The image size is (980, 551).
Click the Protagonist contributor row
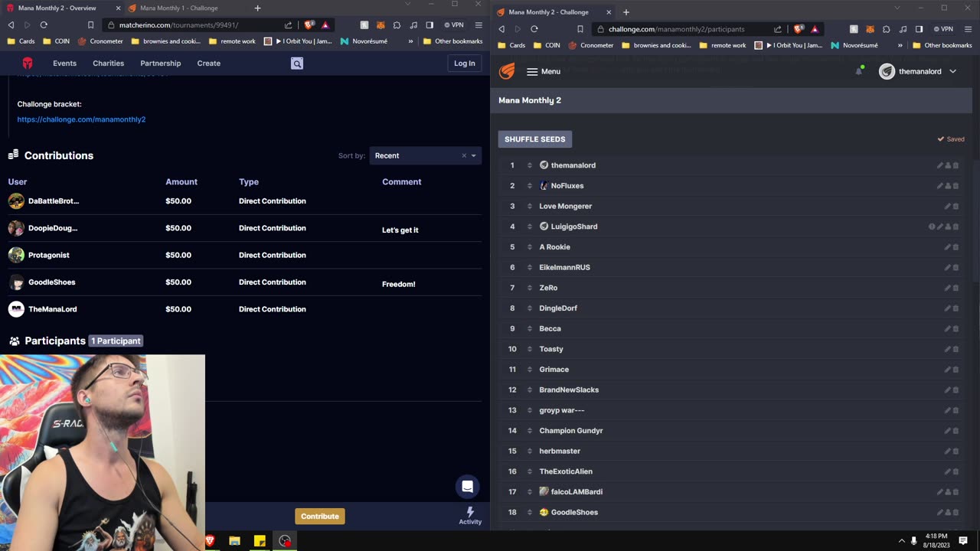tap(245, 255)
